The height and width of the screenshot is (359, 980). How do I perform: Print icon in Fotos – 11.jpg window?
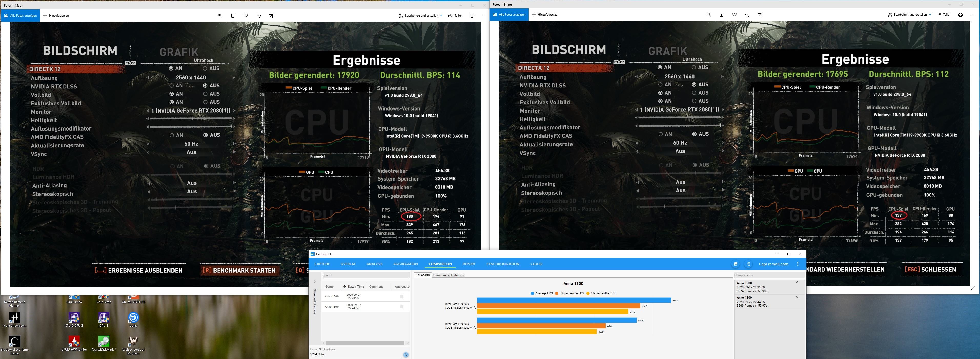pyautogui.click(x=960, y=14)
